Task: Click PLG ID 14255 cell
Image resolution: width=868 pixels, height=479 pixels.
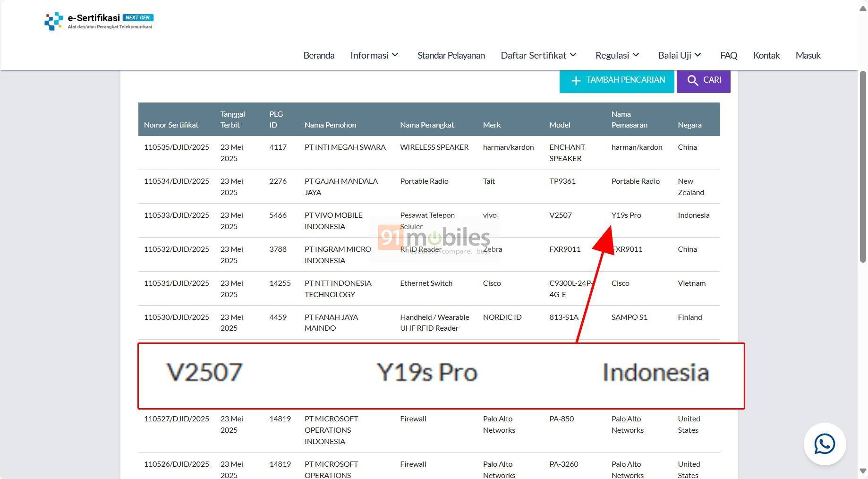Action: click(x=280, y=283)
